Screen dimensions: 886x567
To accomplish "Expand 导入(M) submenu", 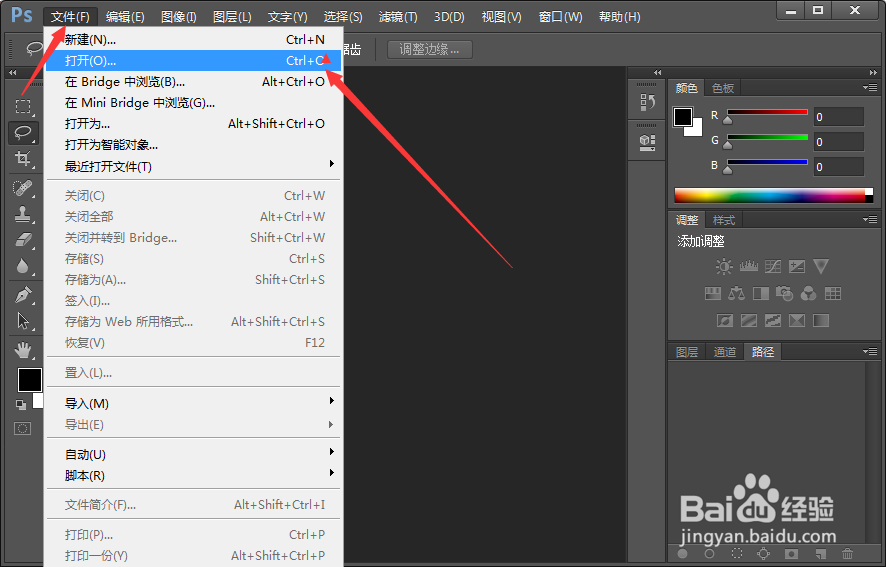I will click(x=193, y=403).
